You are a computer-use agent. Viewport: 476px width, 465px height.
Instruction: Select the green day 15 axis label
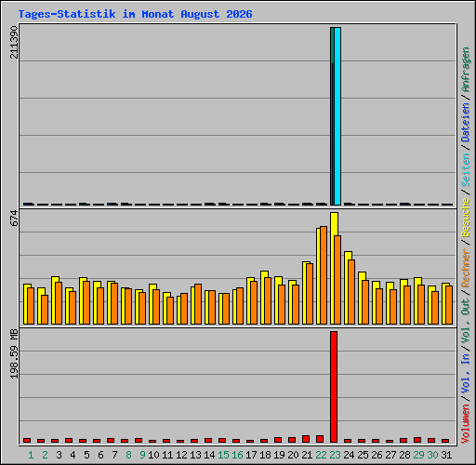coord(223,455)
